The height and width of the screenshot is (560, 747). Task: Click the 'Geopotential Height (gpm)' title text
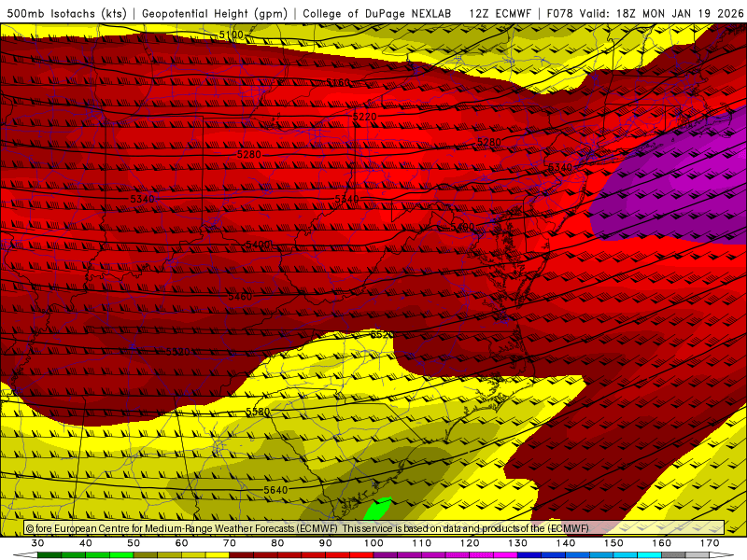coord(215,14)
